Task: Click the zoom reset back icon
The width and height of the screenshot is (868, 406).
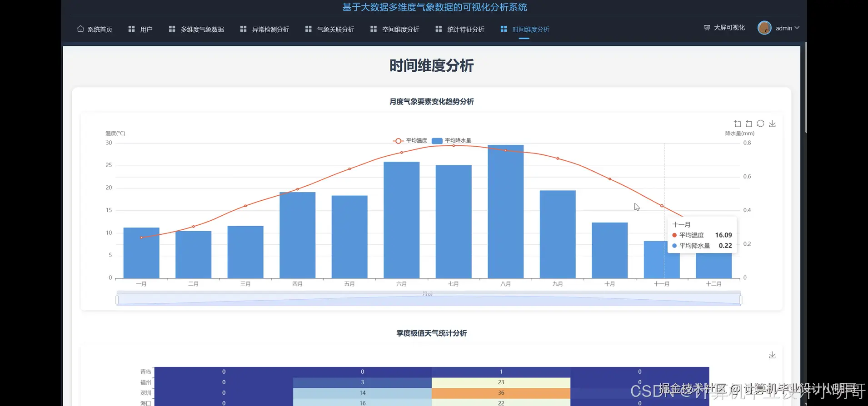Action: [x=749, y=124]
